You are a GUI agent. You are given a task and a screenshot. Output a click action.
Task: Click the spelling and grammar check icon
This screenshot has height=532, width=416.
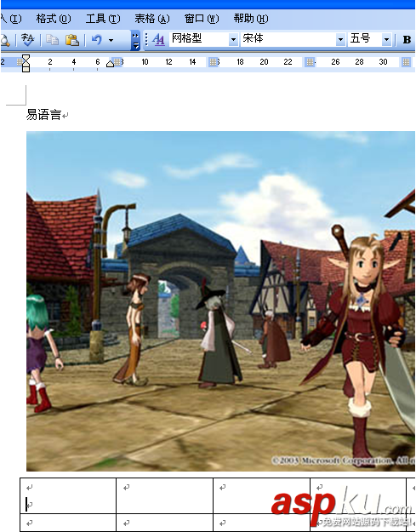point(27,40)
